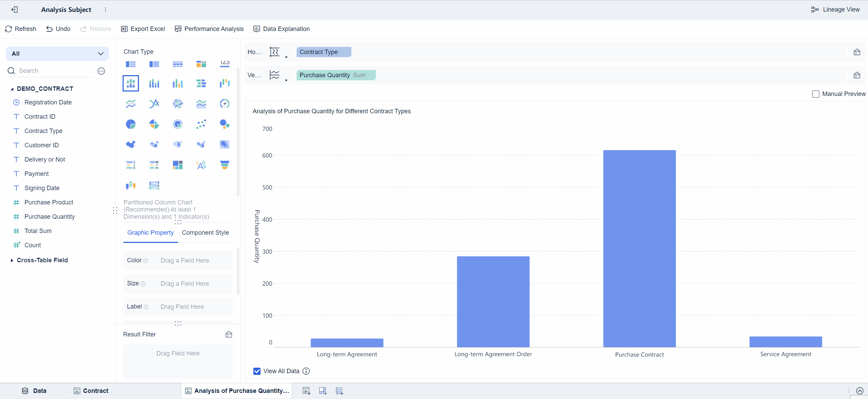The image size is (868, 399).
Task: Enable Manual Preview
Action: pos(816,94)
